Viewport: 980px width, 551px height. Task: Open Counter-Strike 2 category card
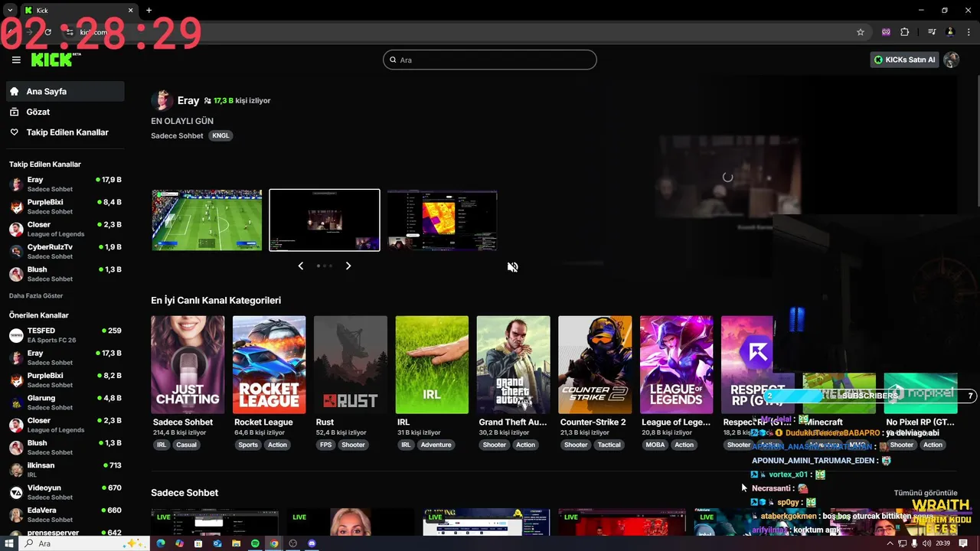(x=595, y=365)
